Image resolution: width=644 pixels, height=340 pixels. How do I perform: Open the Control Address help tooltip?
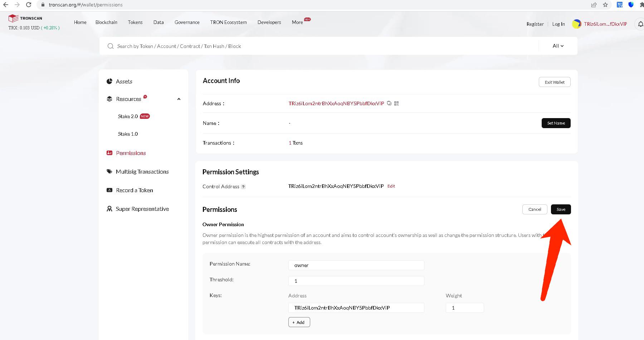point(243,186)
